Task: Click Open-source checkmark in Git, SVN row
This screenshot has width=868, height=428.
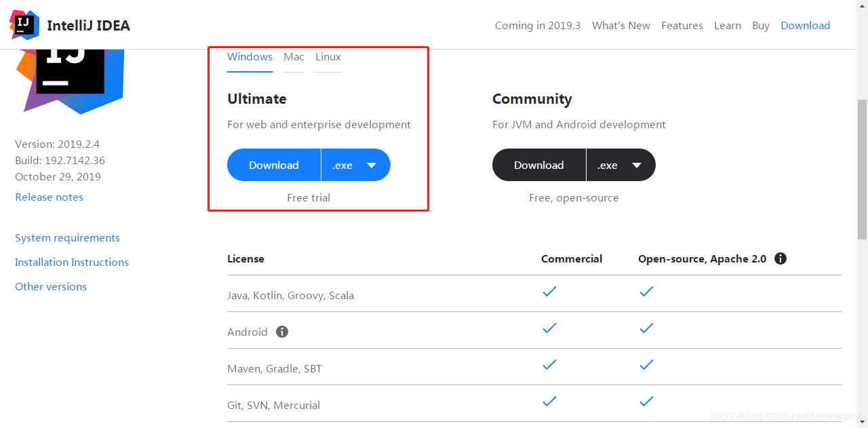Action: [646, 402]
